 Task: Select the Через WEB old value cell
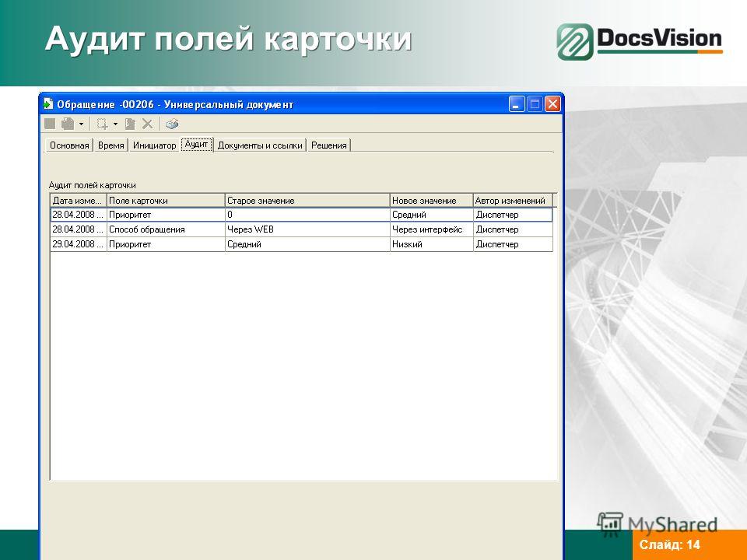tap(308, 229)
